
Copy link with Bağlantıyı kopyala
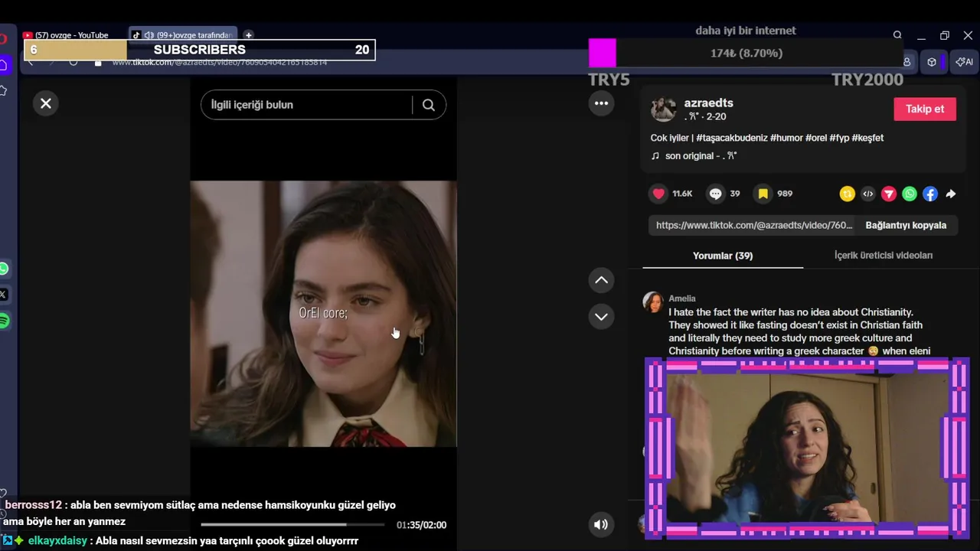tap(906, 225)
